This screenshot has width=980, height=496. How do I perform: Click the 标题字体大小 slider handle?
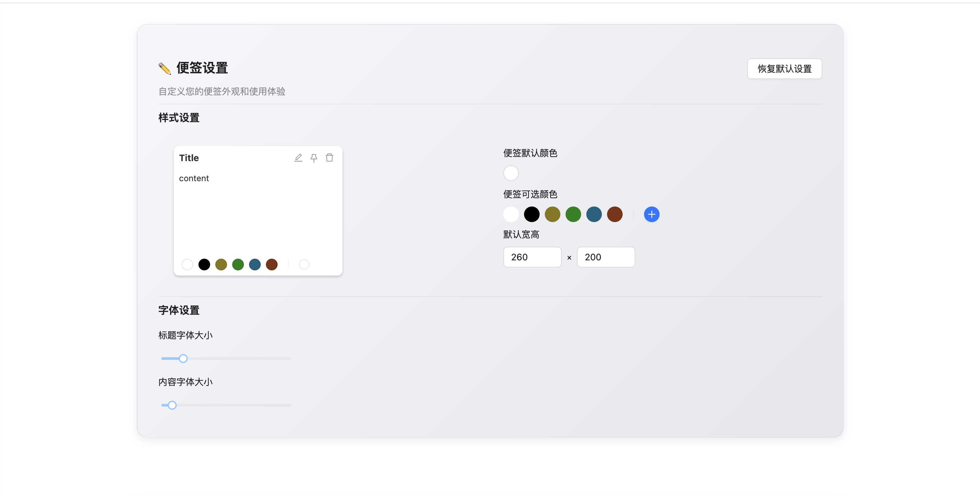coord(183,358)
